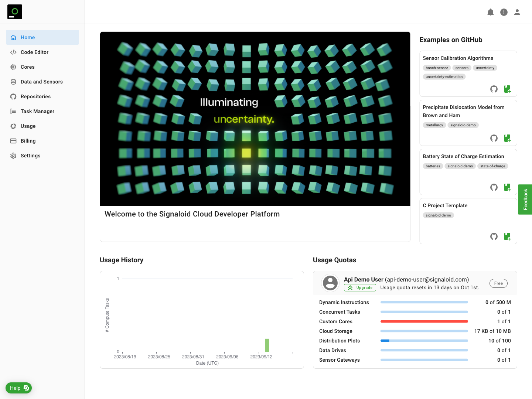Open GitHub icon for Sensor Calibration Algorithms
Viewport: 532px width, 399px height.
coord(494,89)
